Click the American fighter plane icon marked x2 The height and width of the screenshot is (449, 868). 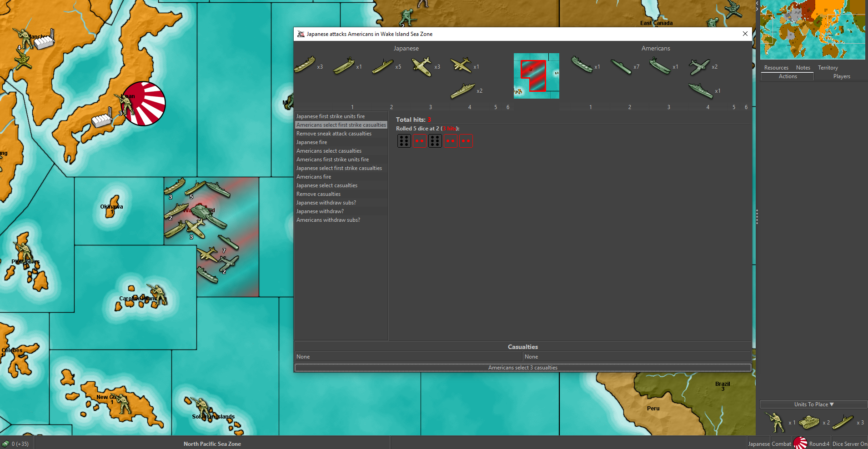point(699,67)
